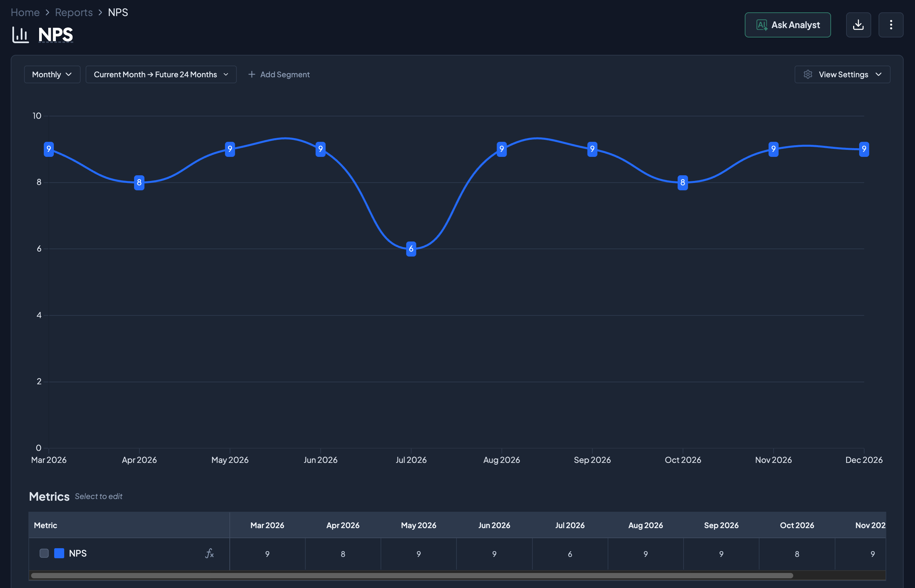Open the Monthly interval dropdown

(52, 75)
